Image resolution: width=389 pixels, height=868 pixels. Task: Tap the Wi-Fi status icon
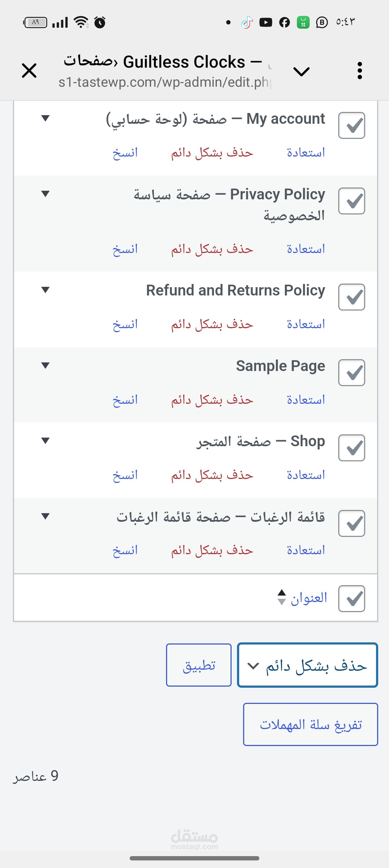coord(81,22)
